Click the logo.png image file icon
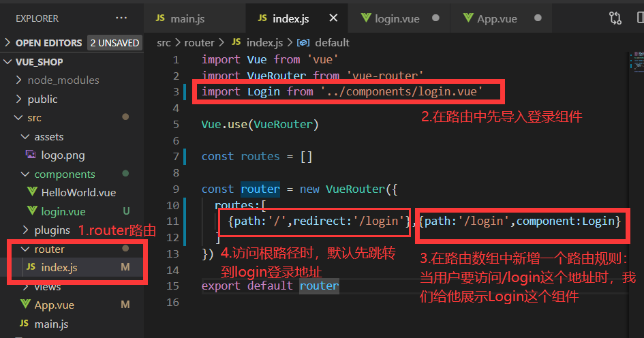Image resolution: width=644 pixels, height=338 pixels. click(x=31, y=155)
